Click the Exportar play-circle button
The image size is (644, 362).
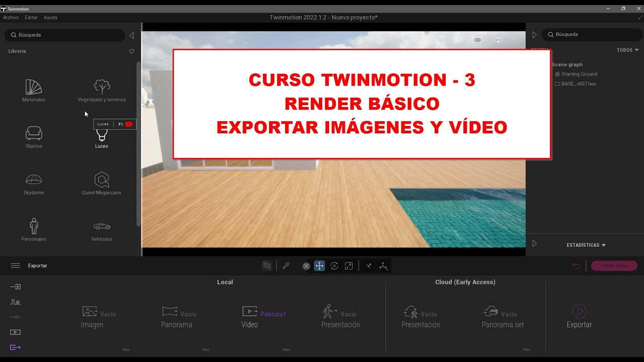579,317
